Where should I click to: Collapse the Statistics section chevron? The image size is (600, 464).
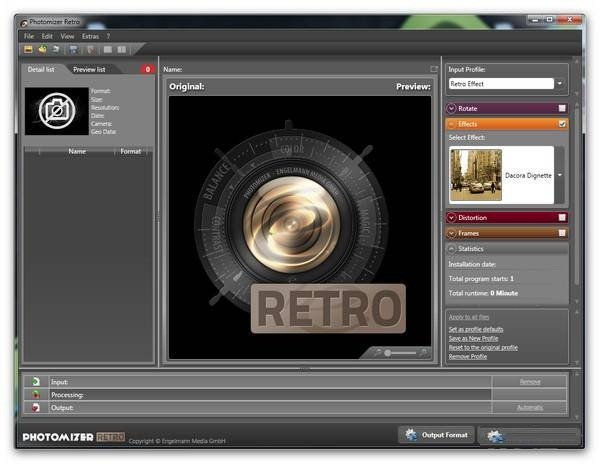[452, 249]
